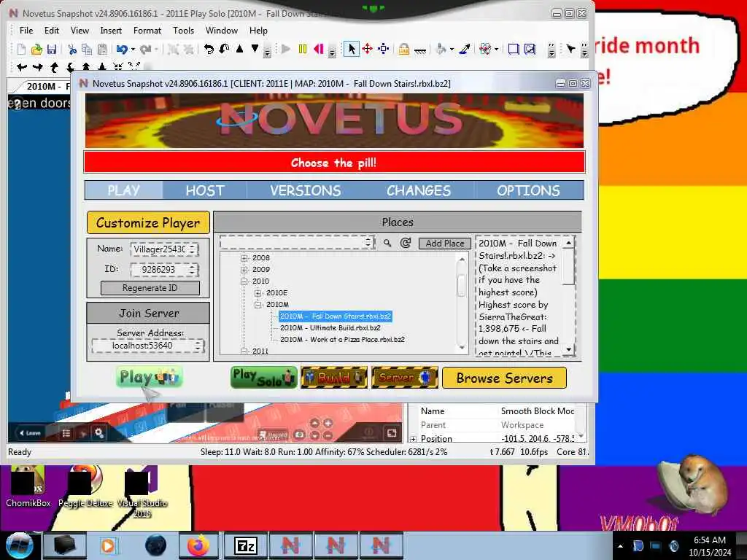Open the Window menu
747x560 pixels.
pyautogui.click(x=222, y=31)
